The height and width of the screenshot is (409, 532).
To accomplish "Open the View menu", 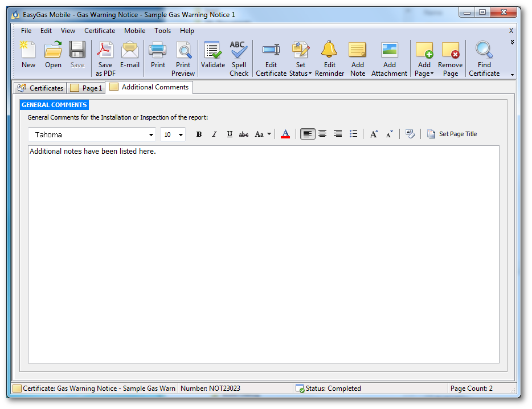I will tap(68, 31).
